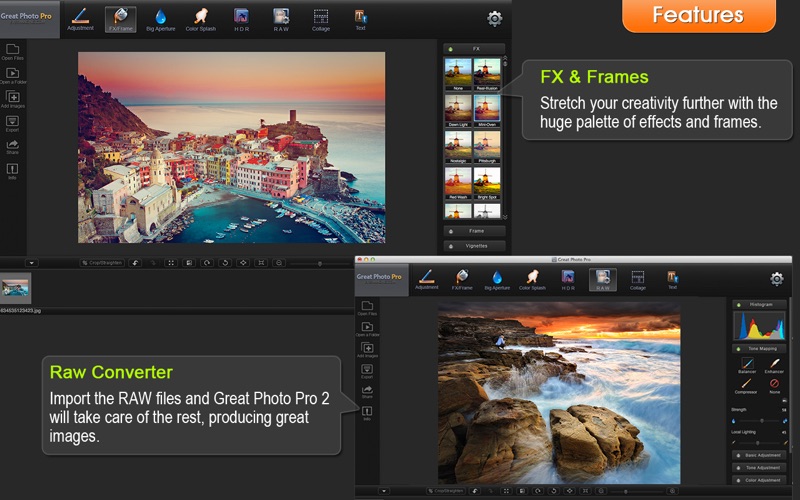The image size is (800, 500).
Task: Expand the Color Adjustment panel
Action: (x=759, y=480)
